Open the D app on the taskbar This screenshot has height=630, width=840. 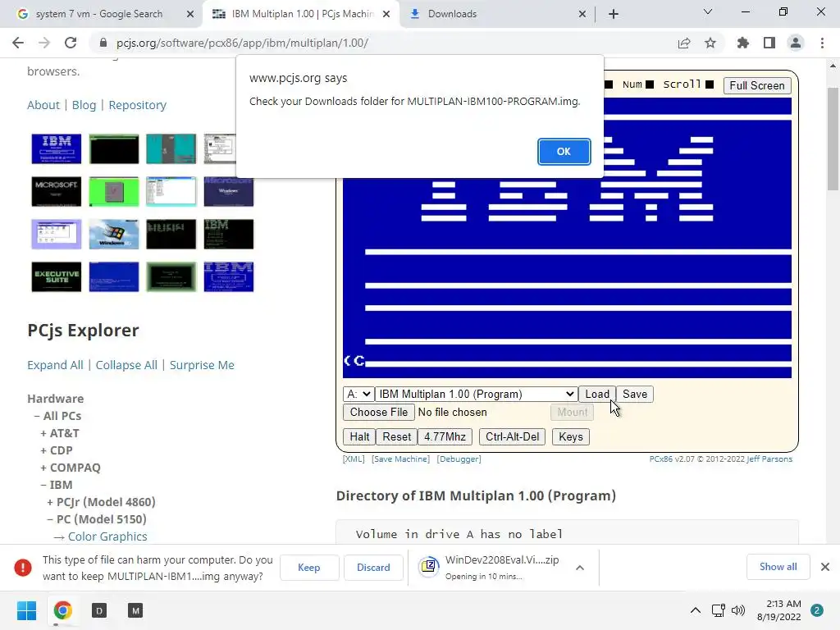pyautogui.click(x=99, y=610)
